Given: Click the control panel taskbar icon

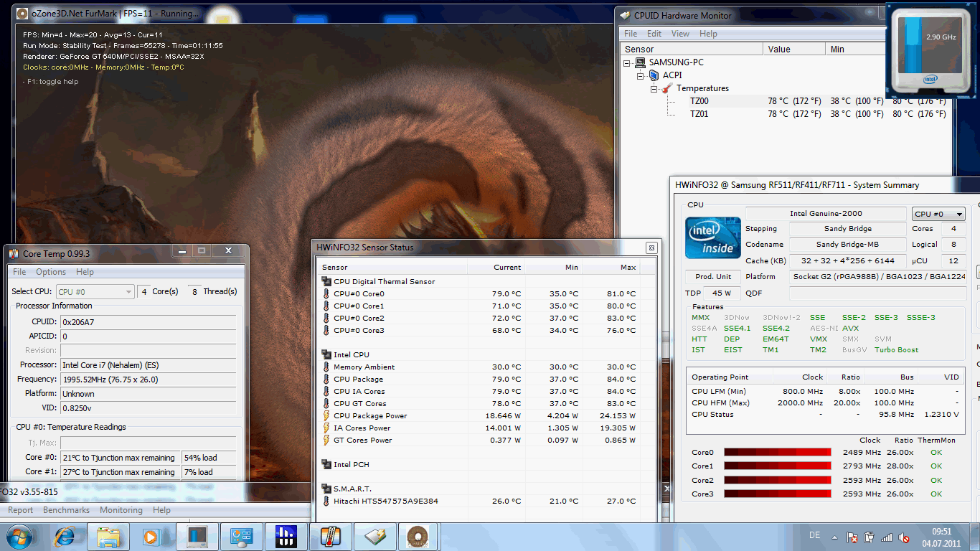Looking at the screenshot, I should click(242, 536).
